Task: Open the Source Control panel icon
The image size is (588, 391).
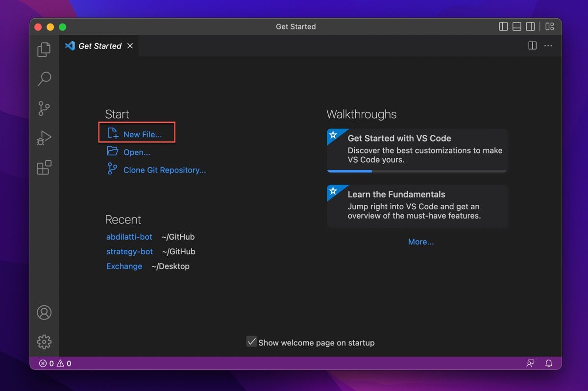Action: [x=44, y=108]
